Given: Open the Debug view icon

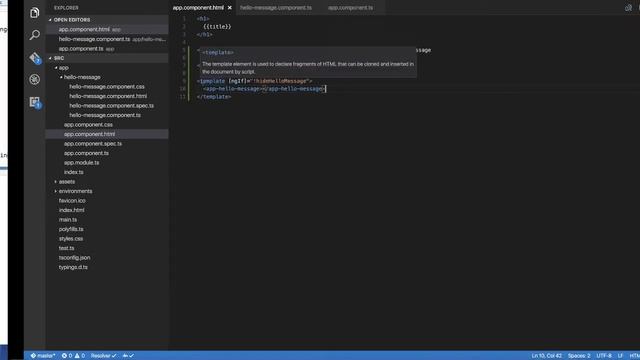Looking at the screenshot, I should 35,80.
